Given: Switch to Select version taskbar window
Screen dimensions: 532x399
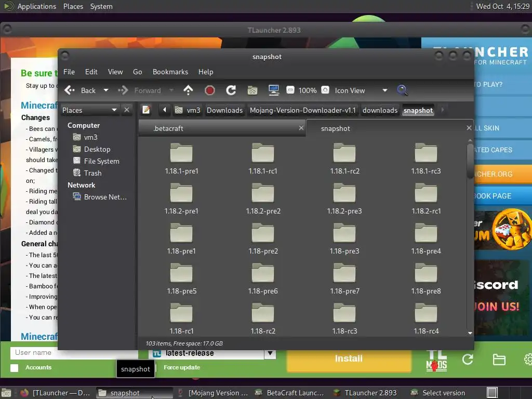Looking at the screenshot, I should tap(438, 393).
